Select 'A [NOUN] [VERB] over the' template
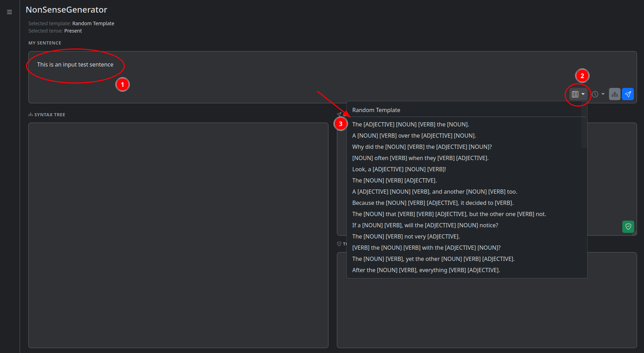Image resolution: width=644 pixels, height=353 pixels. click(x=414, y=136)
